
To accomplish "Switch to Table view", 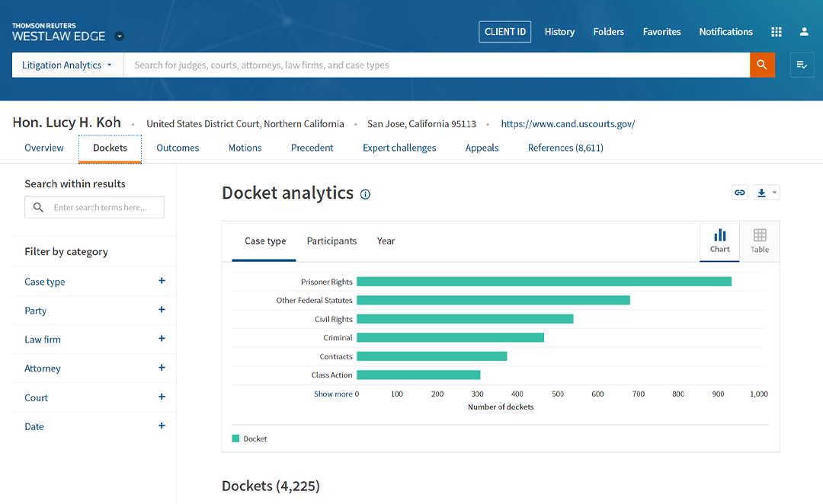I will pyautogui.click(x=760, y=241).
